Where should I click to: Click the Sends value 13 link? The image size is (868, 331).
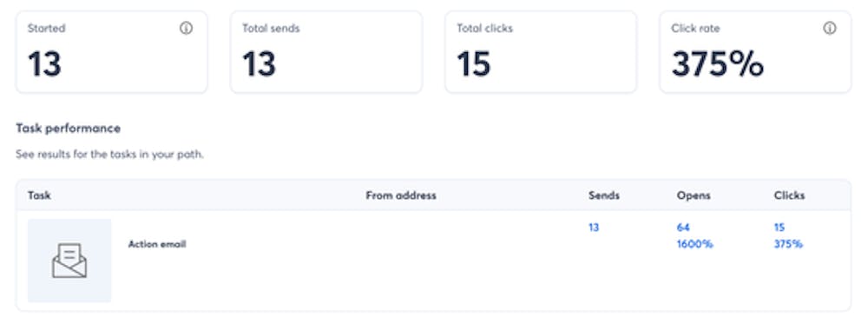594,228
